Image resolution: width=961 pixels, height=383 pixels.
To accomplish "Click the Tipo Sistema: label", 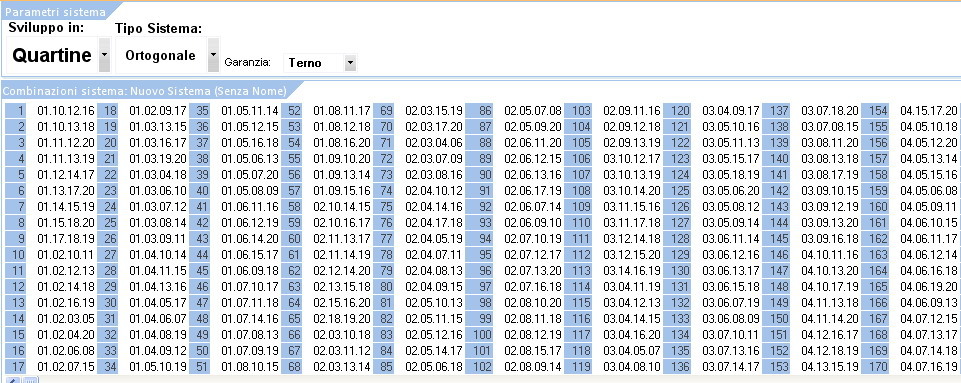I will 159,28.
